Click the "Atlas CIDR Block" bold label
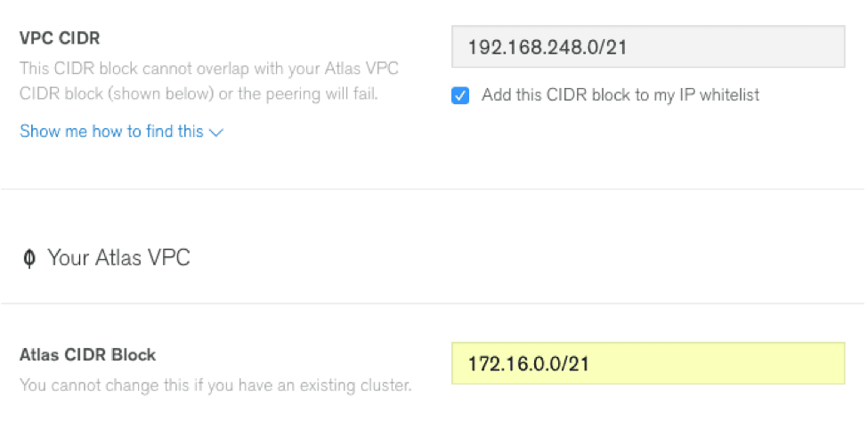868x421 pixels. [x=87, y=354]
